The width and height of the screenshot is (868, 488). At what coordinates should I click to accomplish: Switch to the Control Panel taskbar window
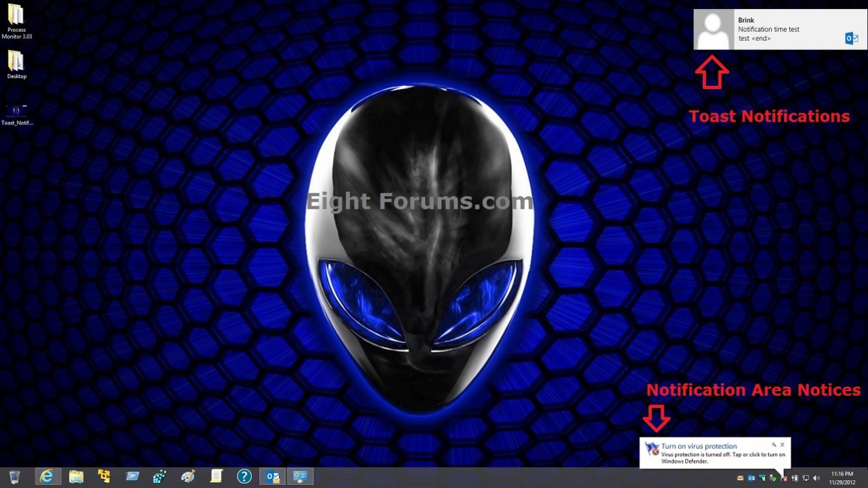[300, 476]
